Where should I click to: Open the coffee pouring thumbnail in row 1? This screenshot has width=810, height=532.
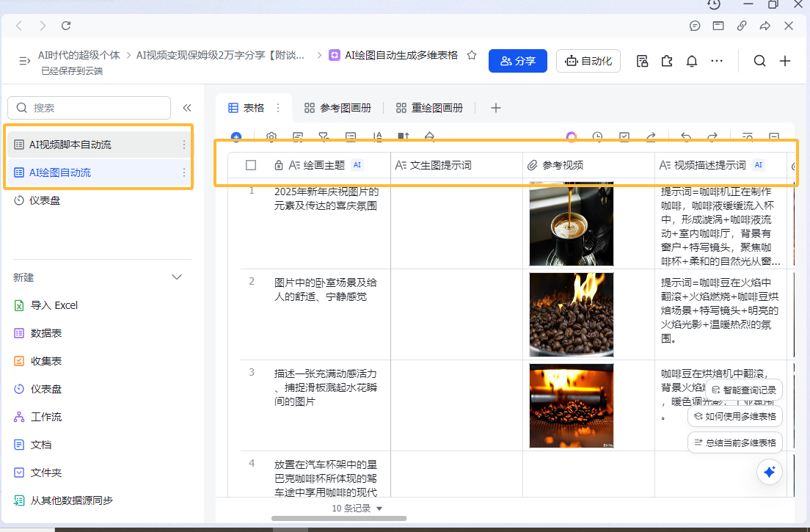tap(572, 224)
